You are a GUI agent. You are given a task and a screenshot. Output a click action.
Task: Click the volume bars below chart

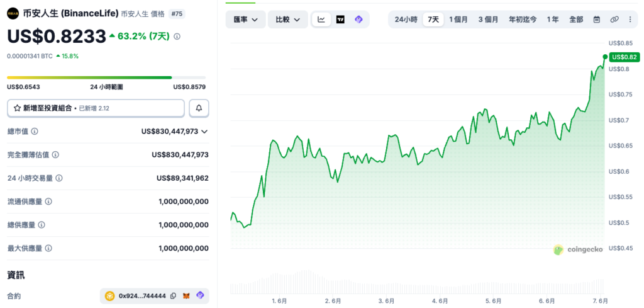[418, 282]
